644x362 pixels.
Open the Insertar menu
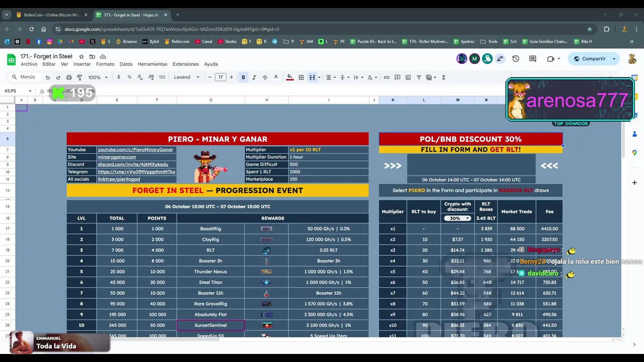point(82,64)
